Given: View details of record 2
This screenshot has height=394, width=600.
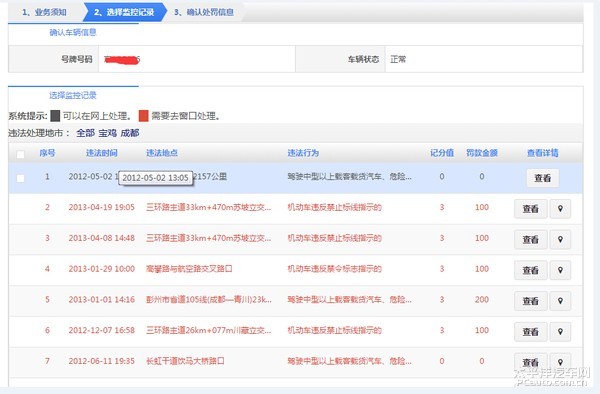Looking at the screenshot, I should tap(531, 208).
